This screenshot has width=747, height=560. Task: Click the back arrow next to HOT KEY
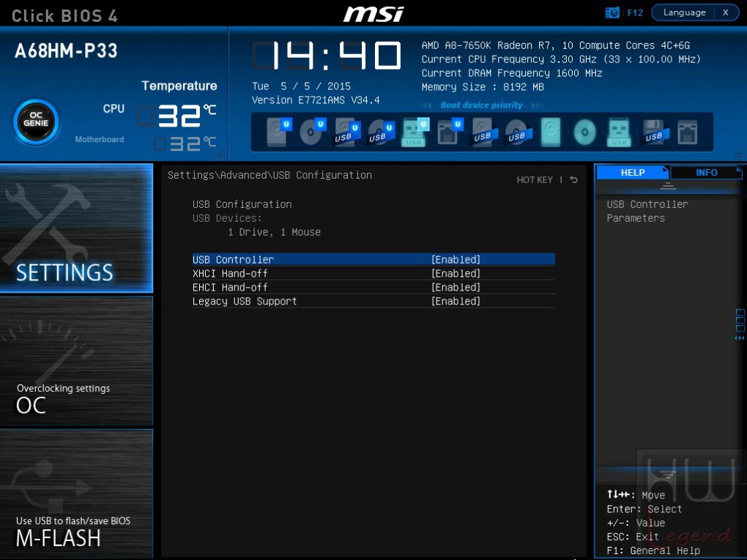573,179
